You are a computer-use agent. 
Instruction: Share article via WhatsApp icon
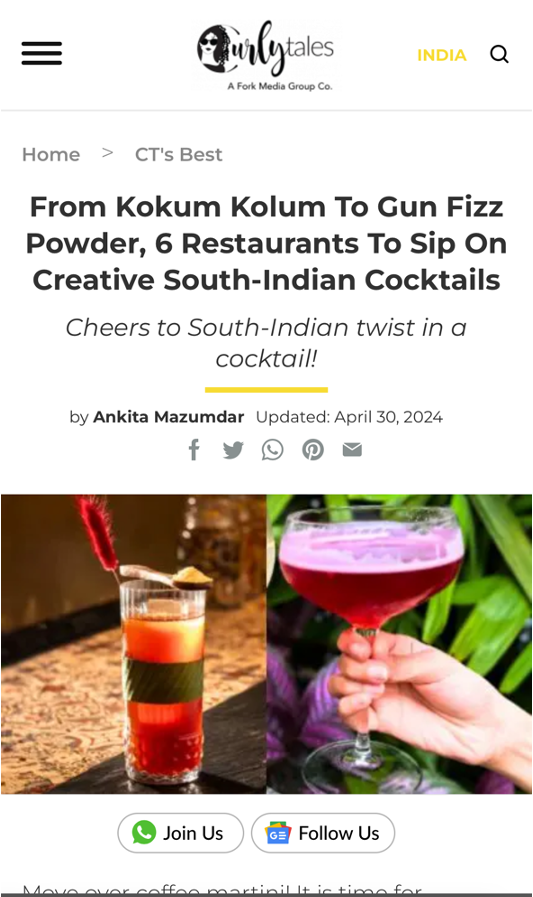pyautogui.click(x=273, y=450)
